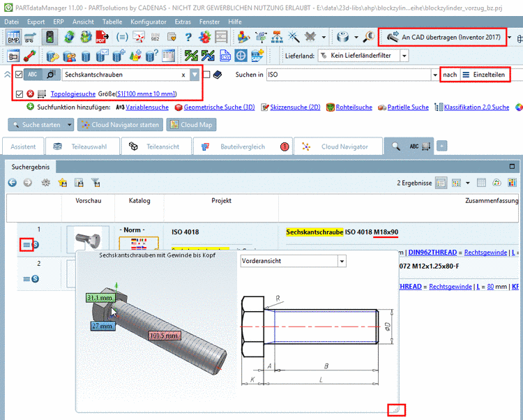This screenshot has height=420, width=523.
Task: Open the Konfigurator menu
Action: coord(148,22)
